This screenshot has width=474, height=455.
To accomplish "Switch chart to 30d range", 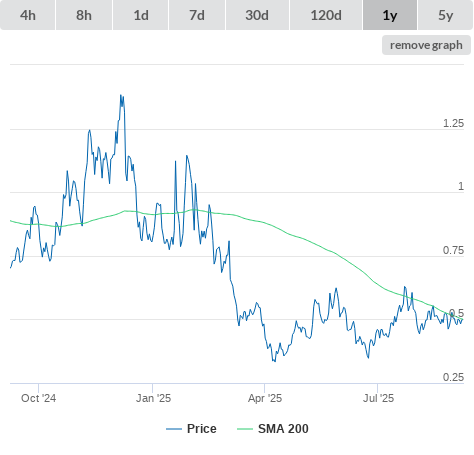I will click(257, 15).
